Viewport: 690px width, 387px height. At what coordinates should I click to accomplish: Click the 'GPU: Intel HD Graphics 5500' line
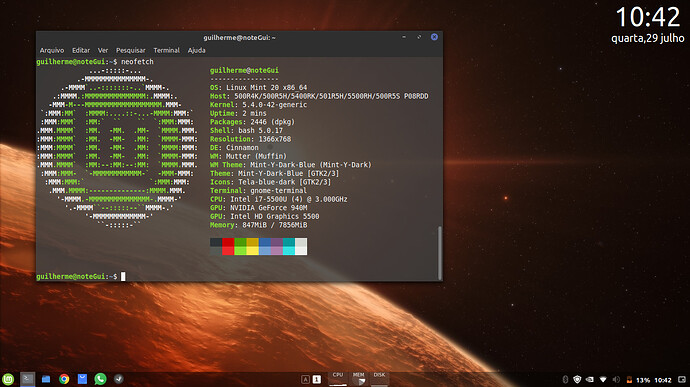point(264,216)
